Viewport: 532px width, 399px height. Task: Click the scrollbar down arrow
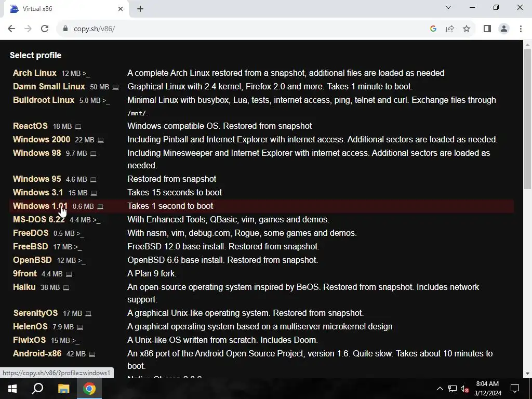click(x=527, y=374)
